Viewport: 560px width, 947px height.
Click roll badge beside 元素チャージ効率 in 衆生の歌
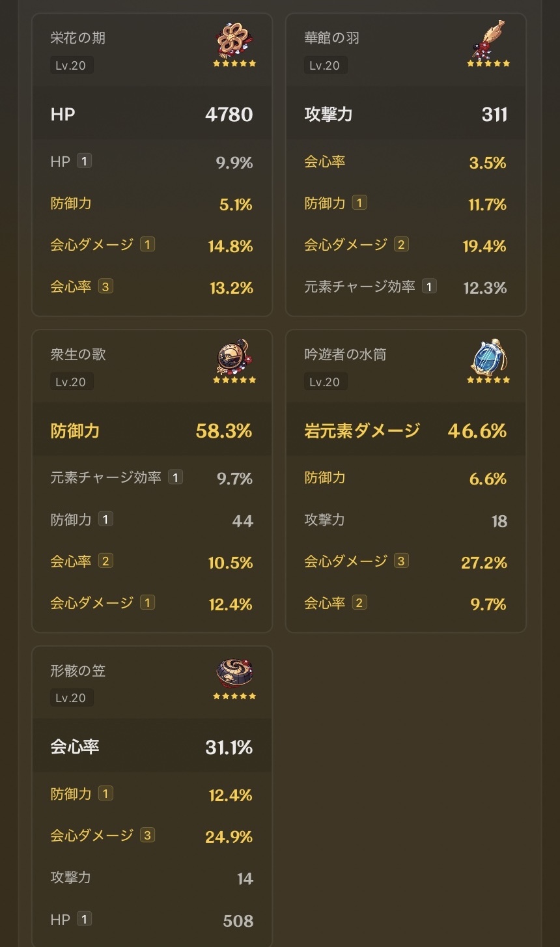coord(175,477)
